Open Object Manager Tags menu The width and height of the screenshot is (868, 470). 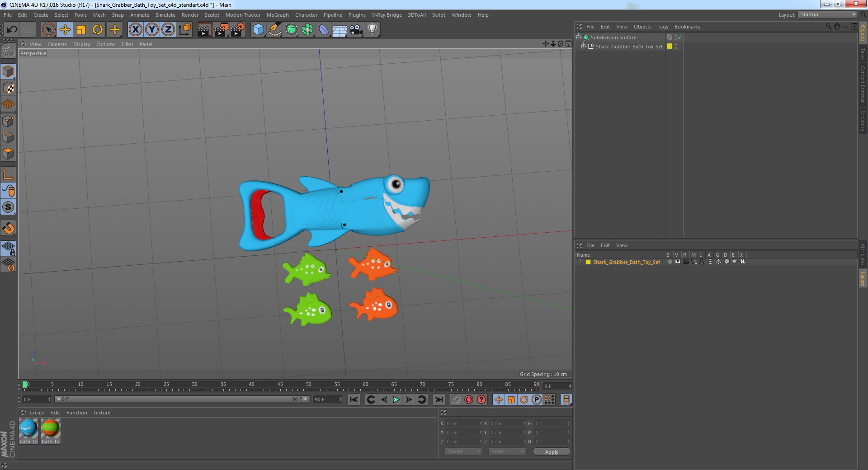(662, 27)
